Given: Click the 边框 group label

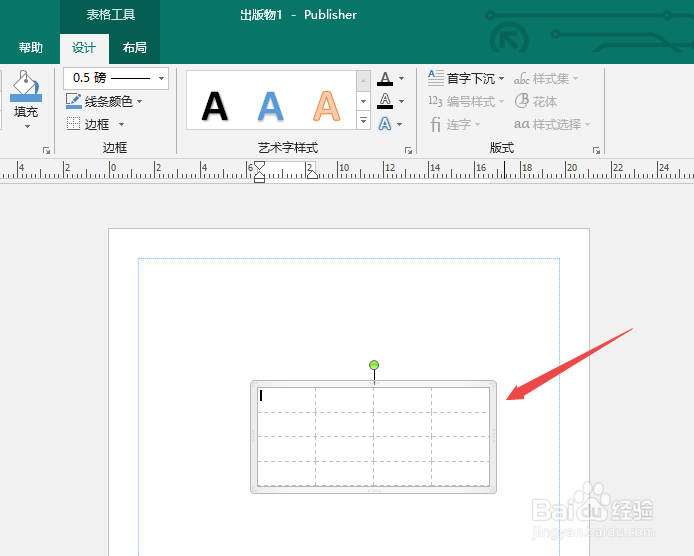Looking at the screenshot, I should pyautogui.click(x=115, y=147).
